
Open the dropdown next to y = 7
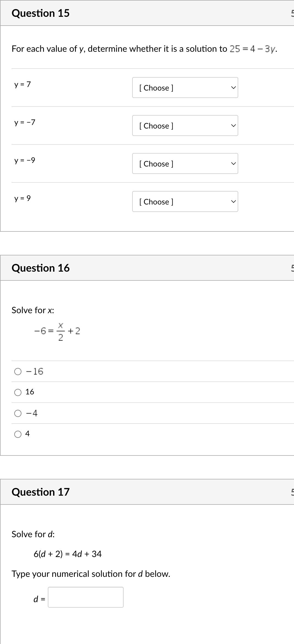[x=185, y=88]
